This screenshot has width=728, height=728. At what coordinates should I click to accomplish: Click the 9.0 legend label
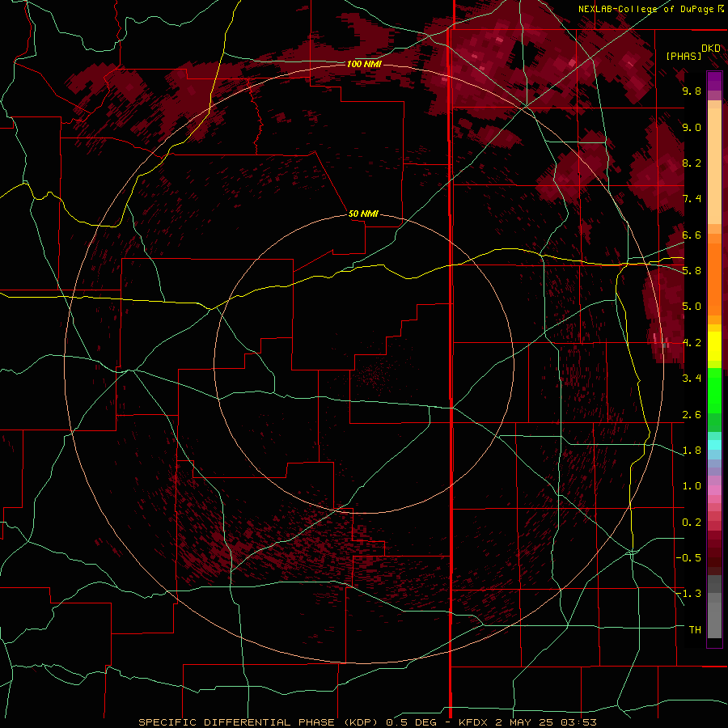pos(692,127)
